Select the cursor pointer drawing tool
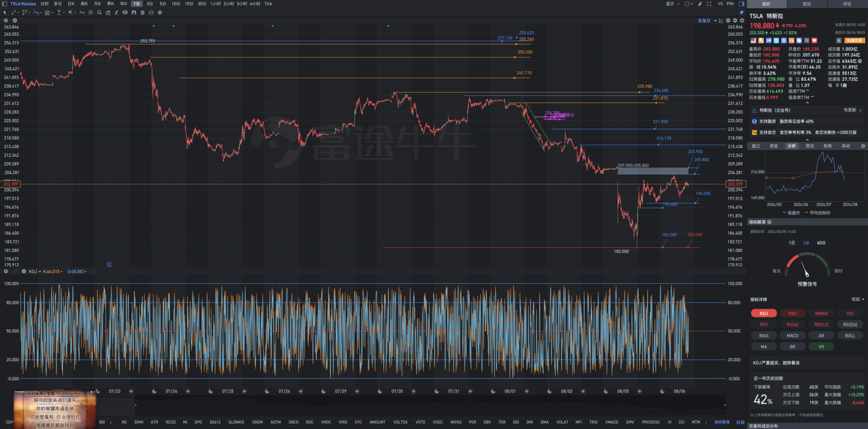The height and width of the screenshot is (429, 868). (5, 12)
